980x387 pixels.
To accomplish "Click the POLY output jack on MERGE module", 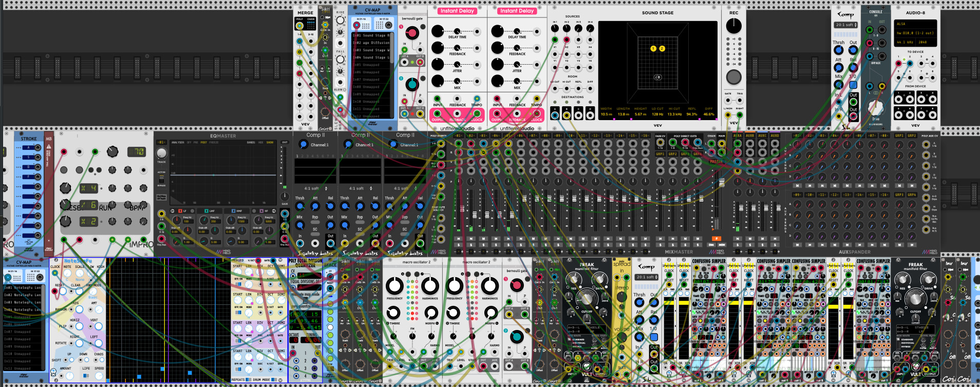I will [299, 25].
